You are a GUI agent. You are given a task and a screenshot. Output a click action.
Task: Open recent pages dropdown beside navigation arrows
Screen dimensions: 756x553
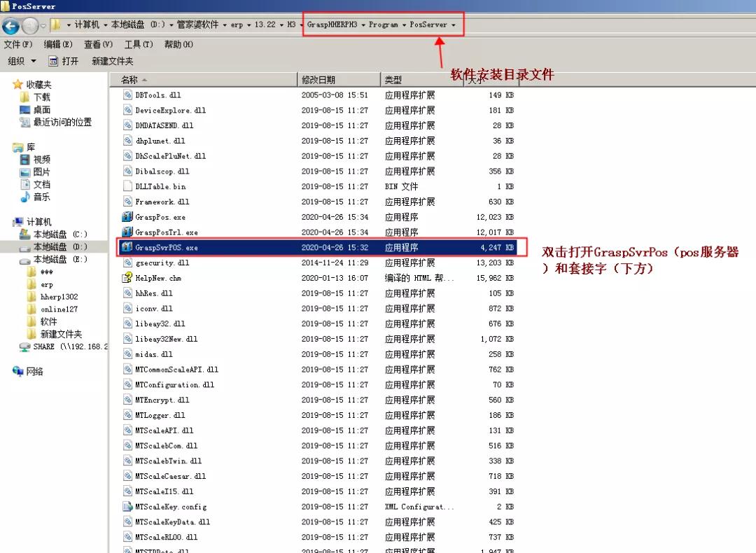[43, 26]
